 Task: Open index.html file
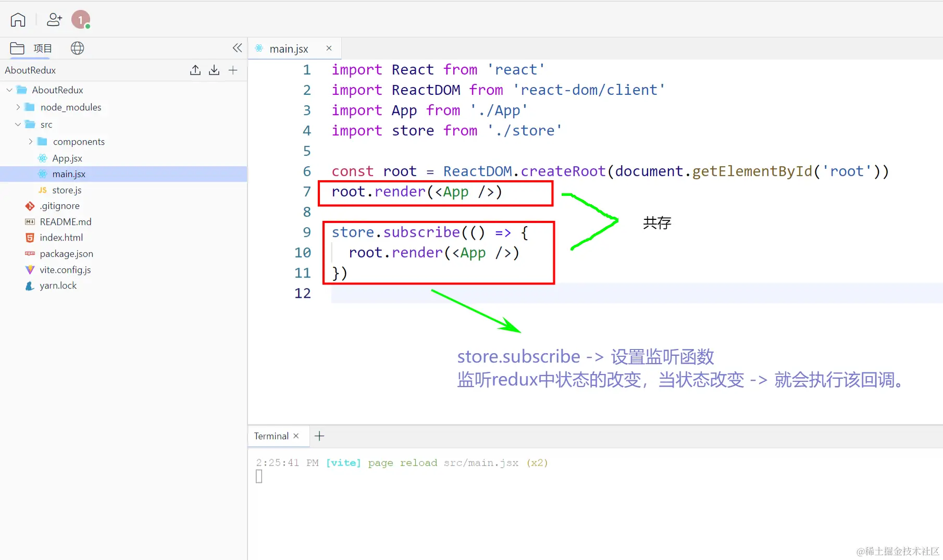pos(61,238)
